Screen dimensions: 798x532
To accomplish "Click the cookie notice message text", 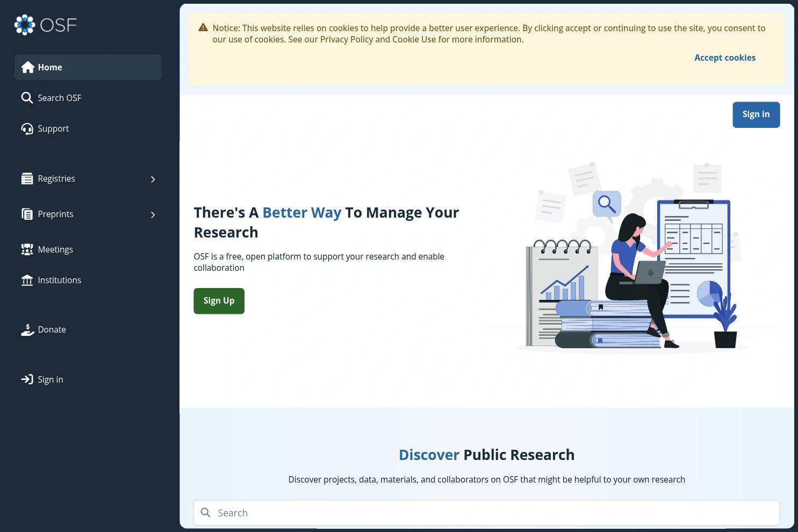I will point(489,33).
